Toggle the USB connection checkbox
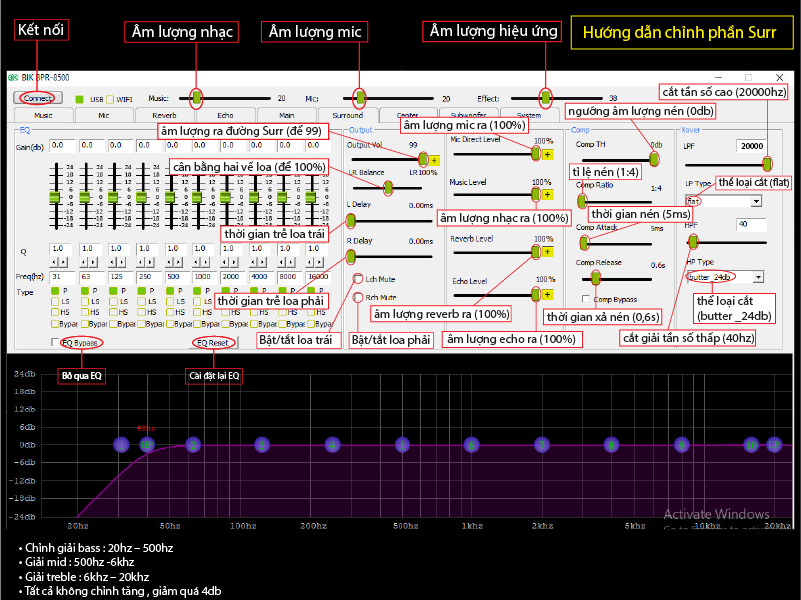The image size is (801, 600). click(79, 99)
